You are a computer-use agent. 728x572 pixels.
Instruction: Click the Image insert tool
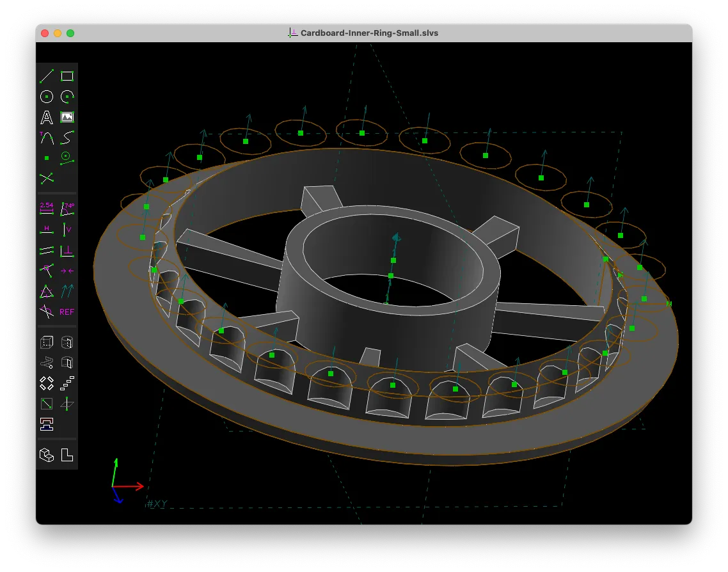pyautogui.click(x=67, y=117)
